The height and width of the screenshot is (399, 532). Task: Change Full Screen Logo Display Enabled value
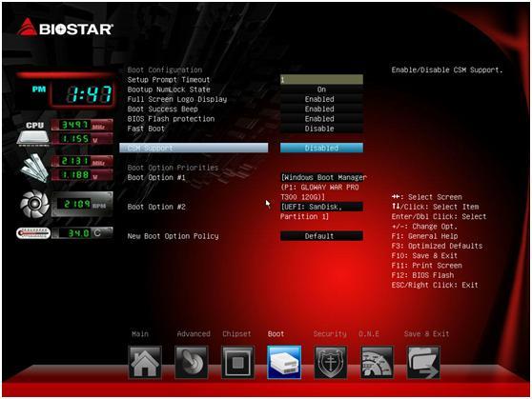click(321, 99)
